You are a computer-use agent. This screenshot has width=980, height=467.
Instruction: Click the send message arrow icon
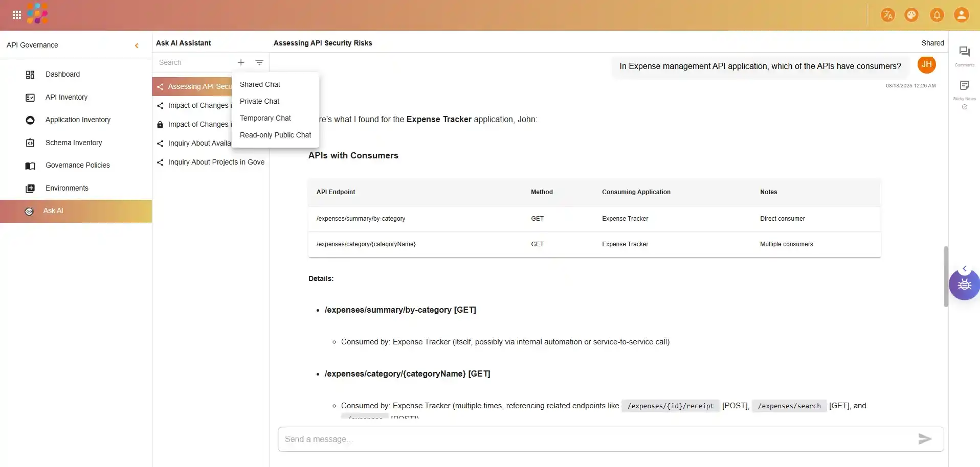click(925, 439)
